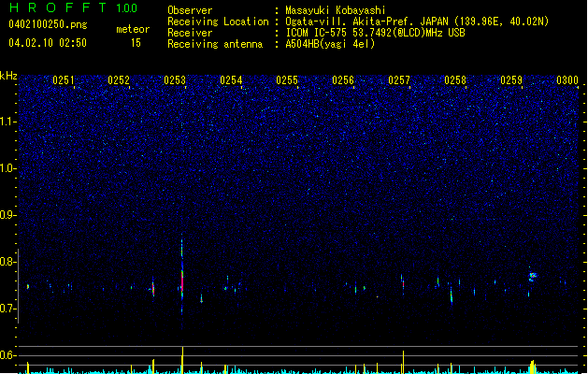This screenshot has width=588, height=374.
Task: Click the Receiving Location label
Action: 218,22
